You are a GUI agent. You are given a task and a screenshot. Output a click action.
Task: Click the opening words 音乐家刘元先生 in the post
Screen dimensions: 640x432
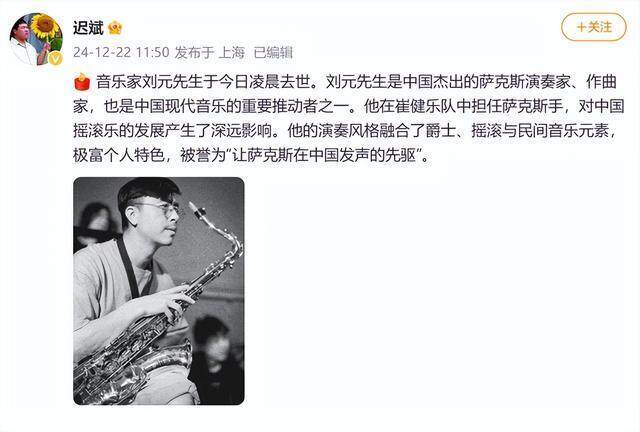(149, 82)
